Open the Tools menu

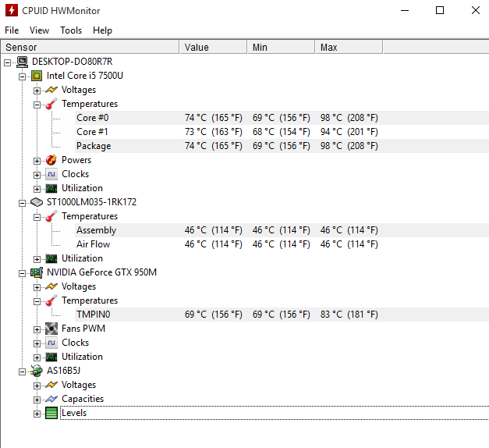[x=71, y=30]
